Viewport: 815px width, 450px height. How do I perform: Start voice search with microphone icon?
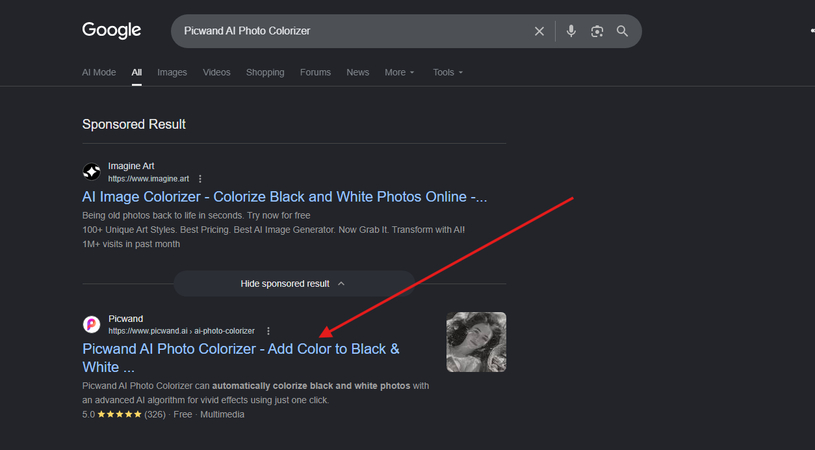pos(571,31)
